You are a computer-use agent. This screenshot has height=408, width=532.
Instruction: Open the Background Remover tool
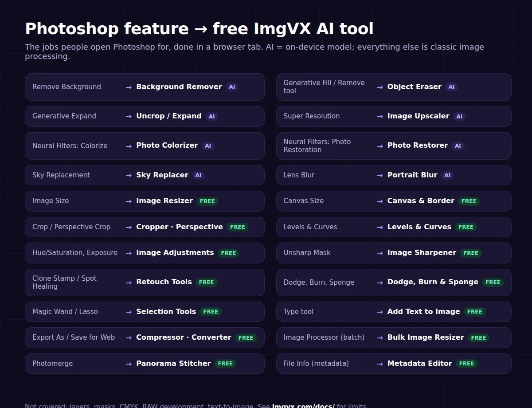click(179, 87)
